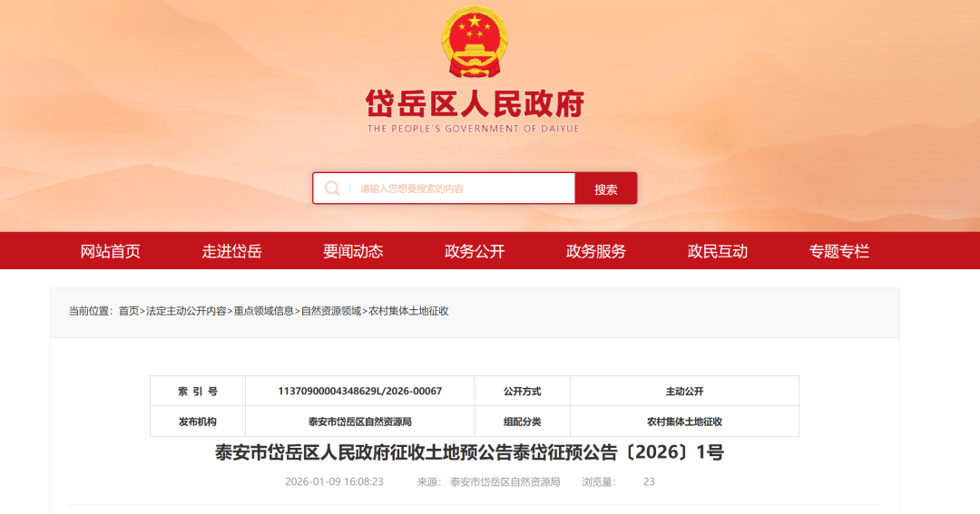Select 农村集体土地征收 breadcrumb link
Screen dimensions: 980x514
point(408,311)
